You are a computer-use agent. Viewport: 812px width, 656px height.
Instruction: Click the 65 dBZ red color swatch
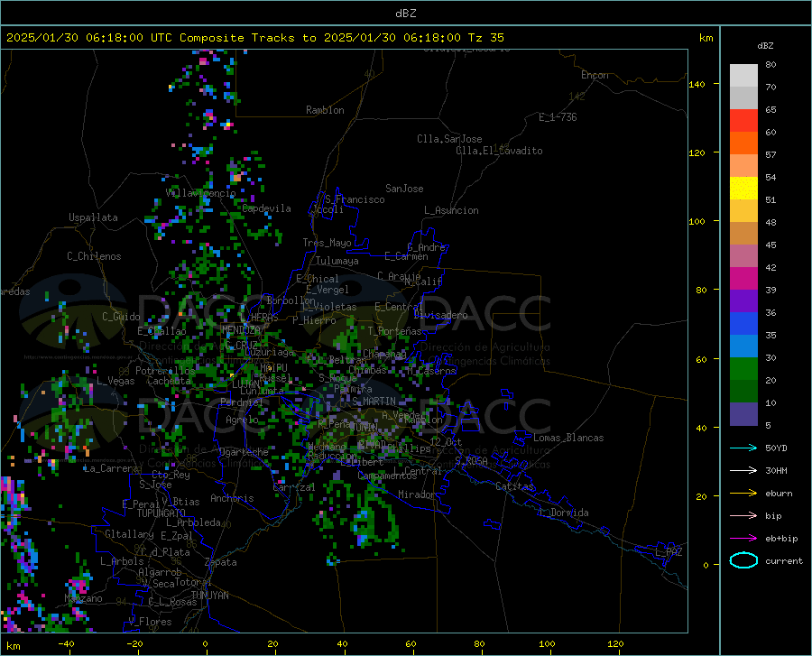[743, 121]
